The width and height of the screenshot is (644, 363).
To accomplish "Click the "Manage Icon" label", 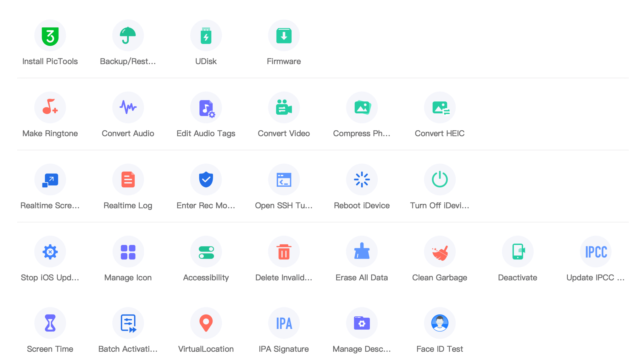I will [128, 278].
